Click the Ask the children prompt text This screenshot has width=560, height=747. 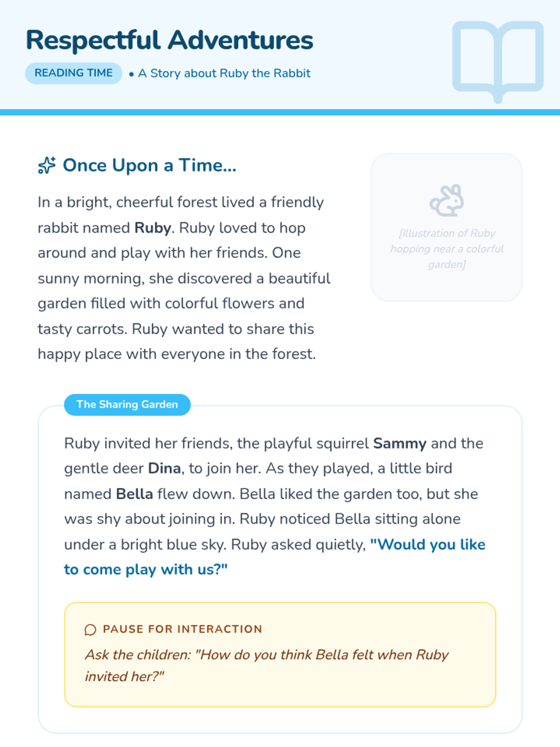point(266,666)
